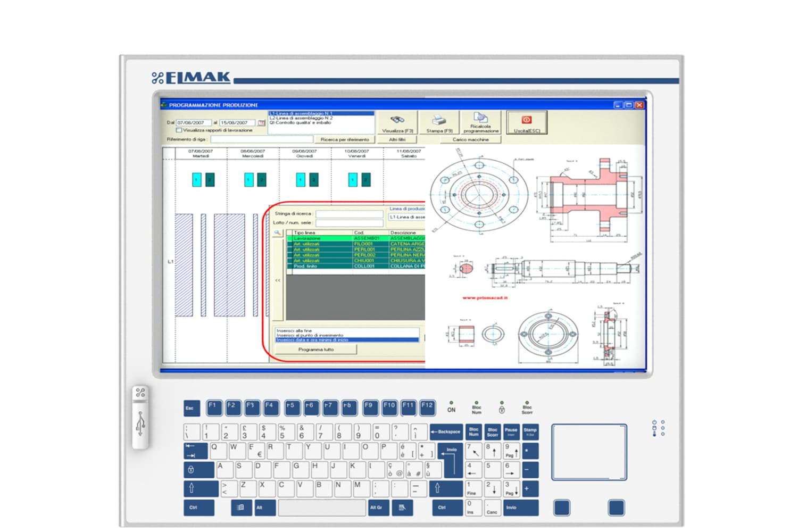Screen dimensions: 798x532
Task: Click the Stringa di ricerca input field
Action: point(349,214)
